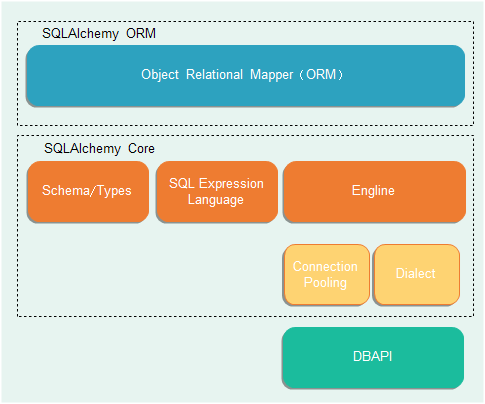Click the SQL Expression text line
The image size is (485, 404).
tap(216, 184)
